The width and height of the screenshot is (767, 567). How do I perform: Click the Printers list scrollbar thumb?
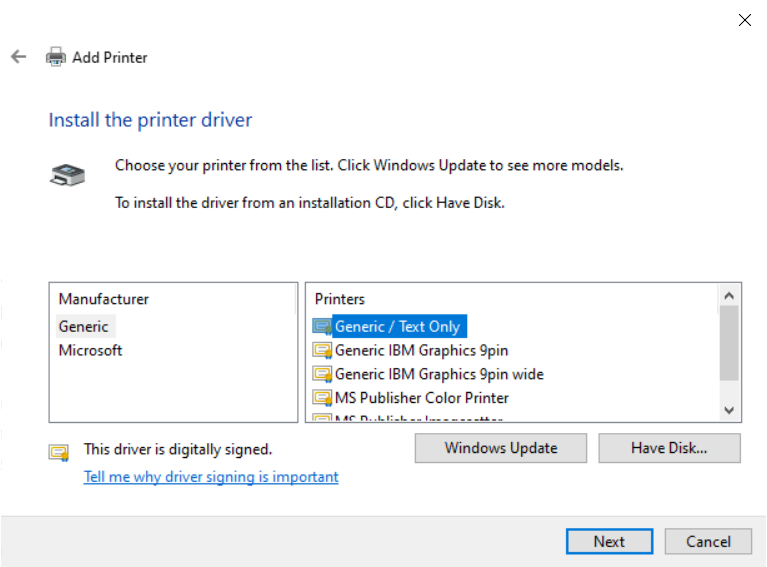[x=729, y=343]
